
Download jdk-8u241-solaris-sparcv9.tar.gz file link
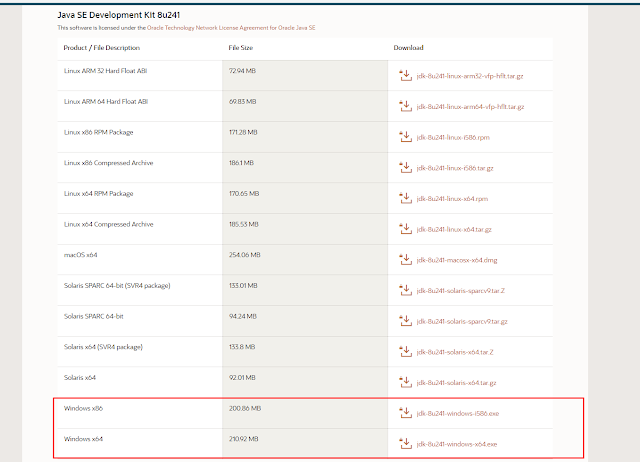[x=462, y=321]
